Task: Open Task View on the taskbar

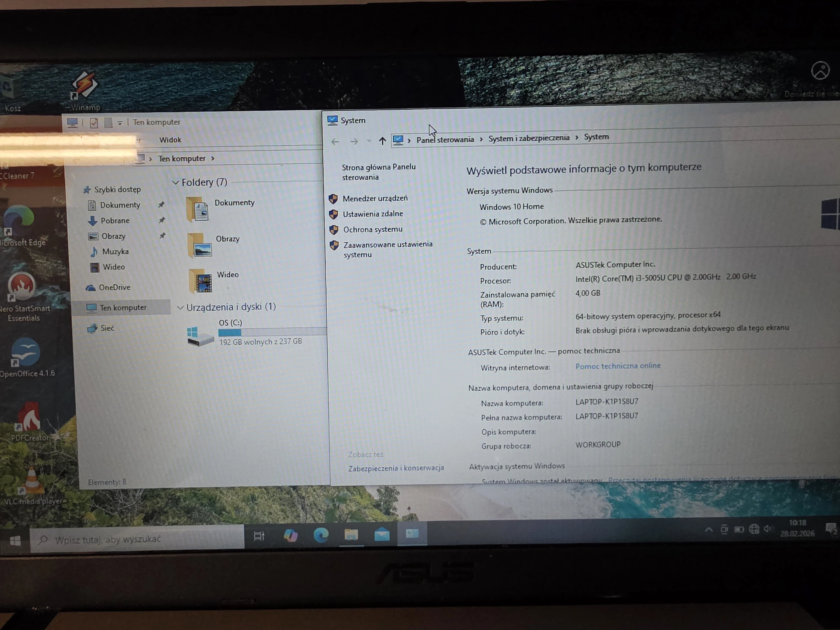Action: click(x=259, y=535)
